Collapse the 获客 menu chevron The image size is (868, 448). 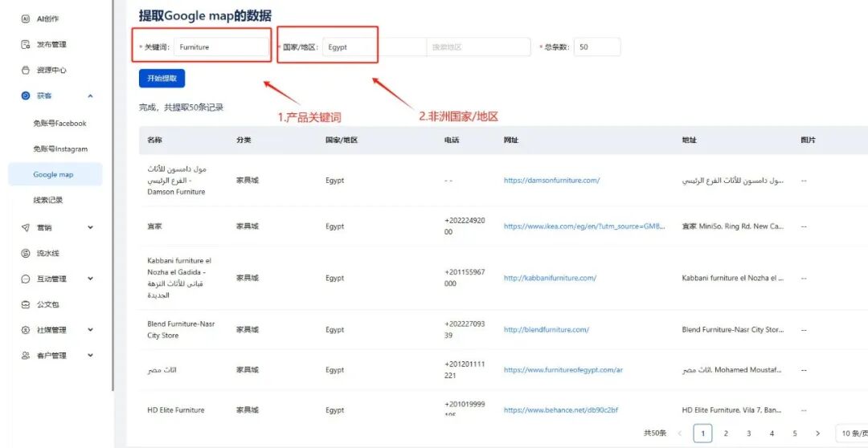coord(90,96)
